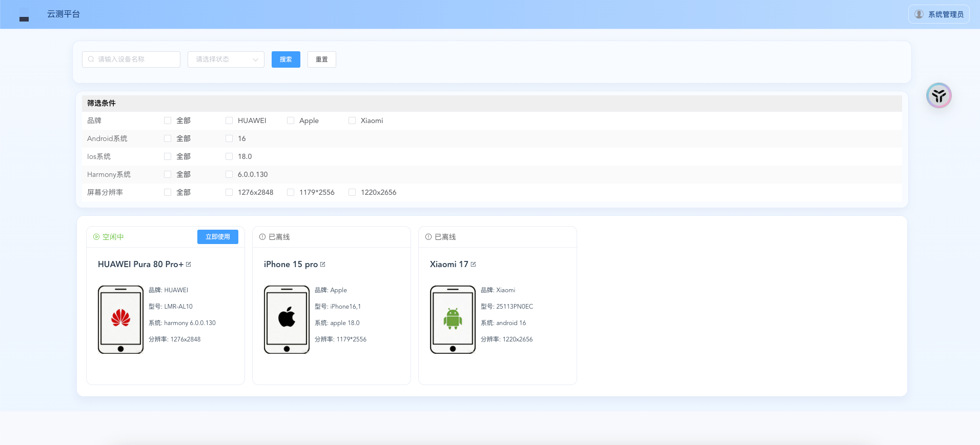980x445 pixels.
Task: Click 已离线 label on Xiaomi card
Action: [445, 237]
